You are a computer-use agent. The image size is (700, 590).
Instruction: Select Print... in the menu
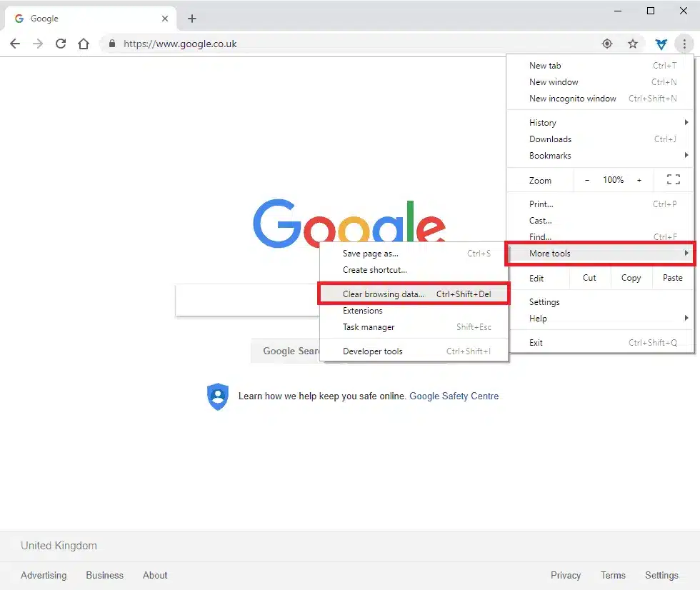pos(601,204)
